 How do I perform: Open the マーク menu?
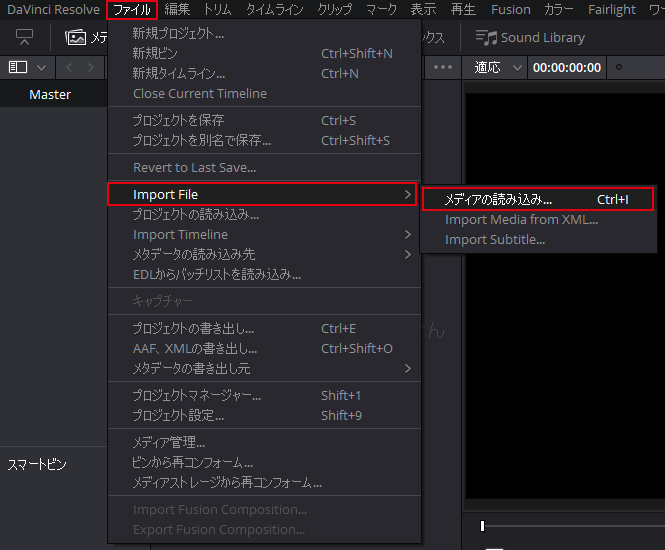381,9
